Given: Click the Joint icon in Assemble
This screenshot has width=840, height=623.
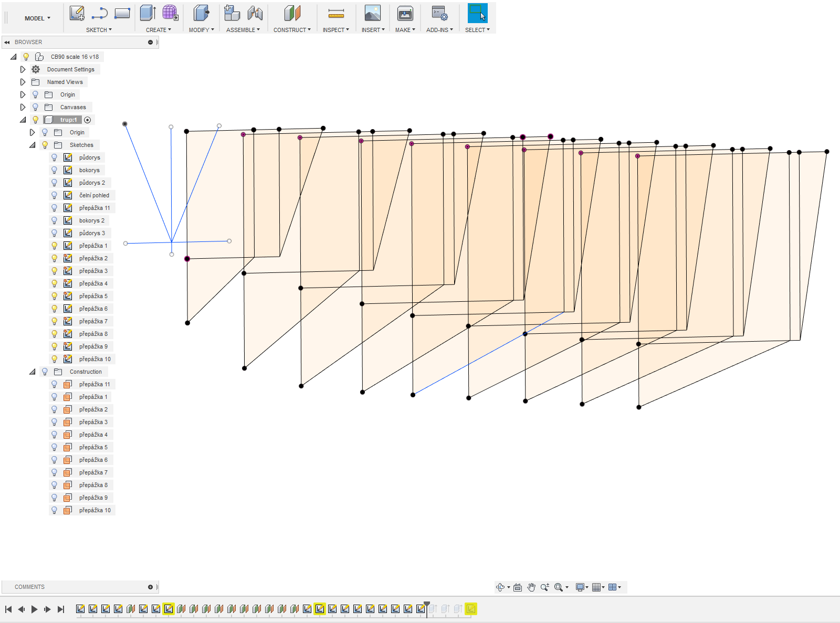Looking at the screenshot, I should (255, 14).
